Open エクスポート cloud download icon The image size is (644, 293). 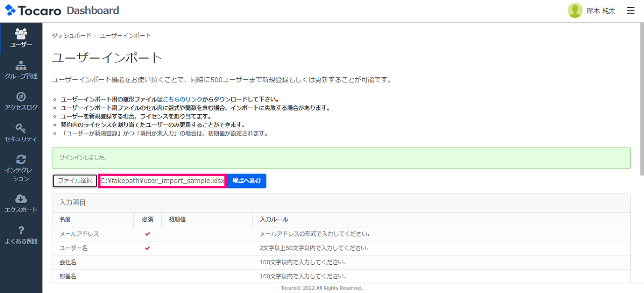[x=21, y=199]
